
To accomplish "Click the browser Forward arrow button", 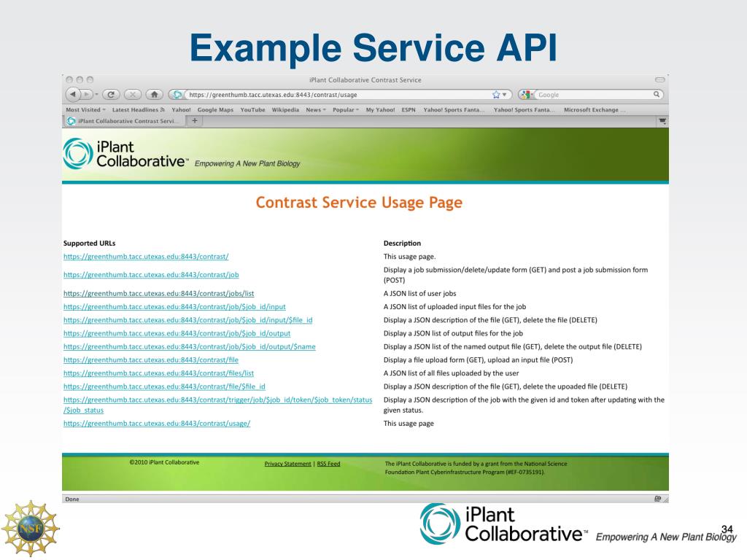I will [86, 94].
